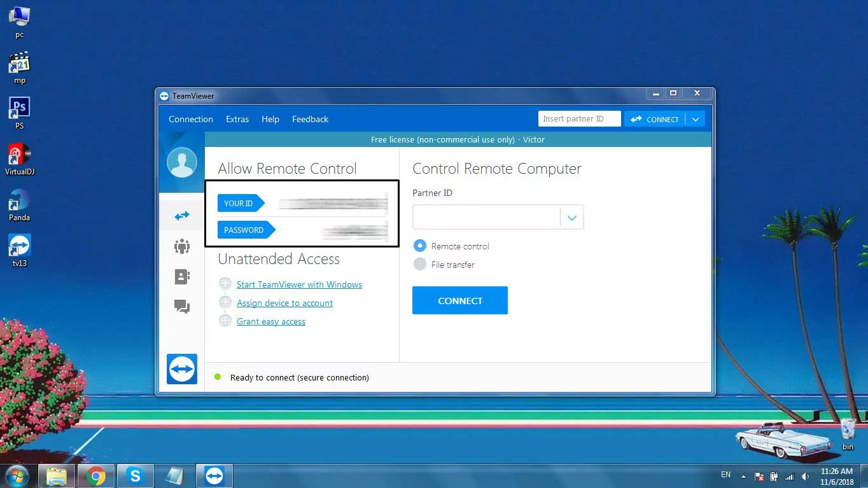The height and width of the screenshot is (488, 868).
Task: Select the recycle bin desktop icon
Action: tap(848, 434)
